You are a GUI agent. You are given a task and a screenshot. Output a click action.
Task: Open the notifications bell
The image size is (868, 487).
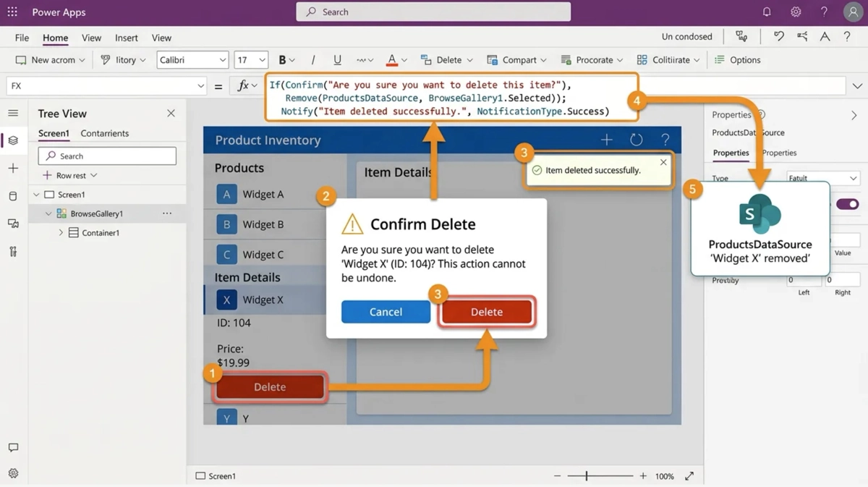tap(767, 12)
